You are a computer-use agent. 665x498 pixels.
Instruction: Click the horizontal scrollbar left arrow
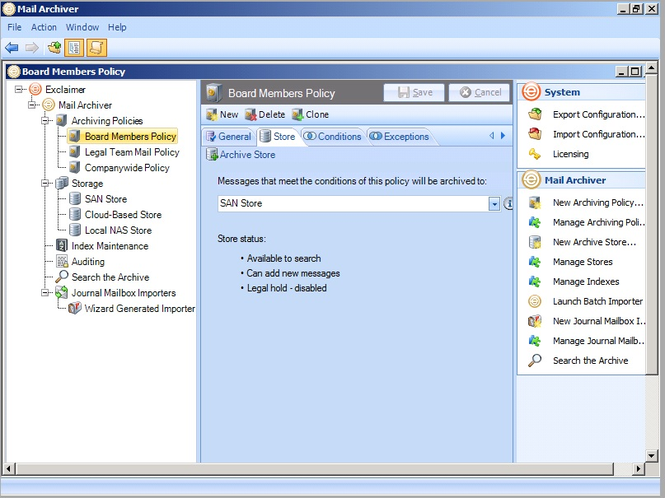point(8,469)
